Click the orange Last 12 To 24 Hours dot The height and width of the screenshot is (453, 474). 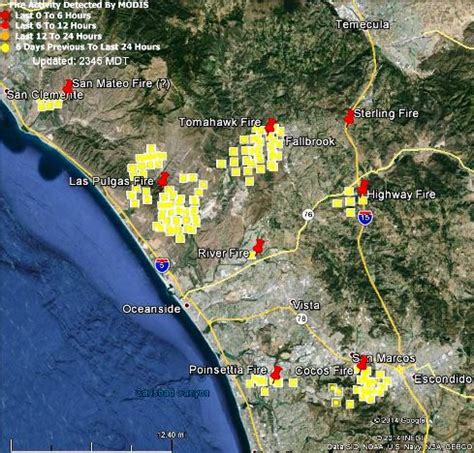(6, 37)
